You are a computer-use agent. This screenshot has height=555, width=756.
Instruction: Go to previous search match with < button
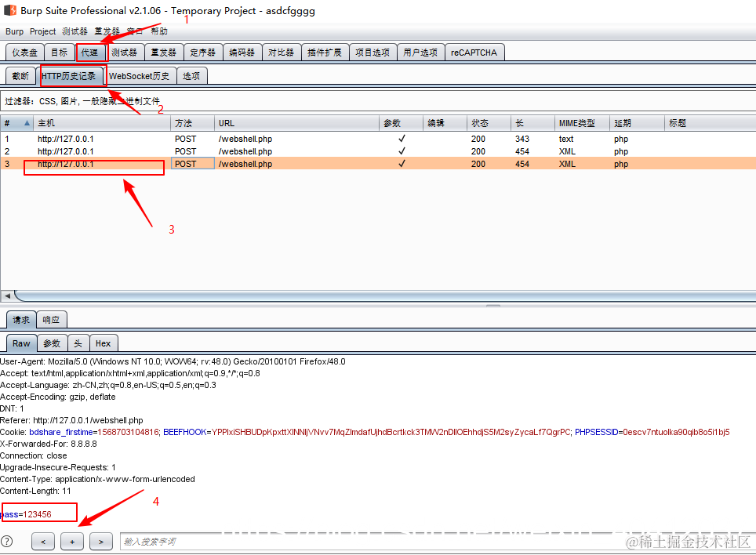click(x=43, y=542)
